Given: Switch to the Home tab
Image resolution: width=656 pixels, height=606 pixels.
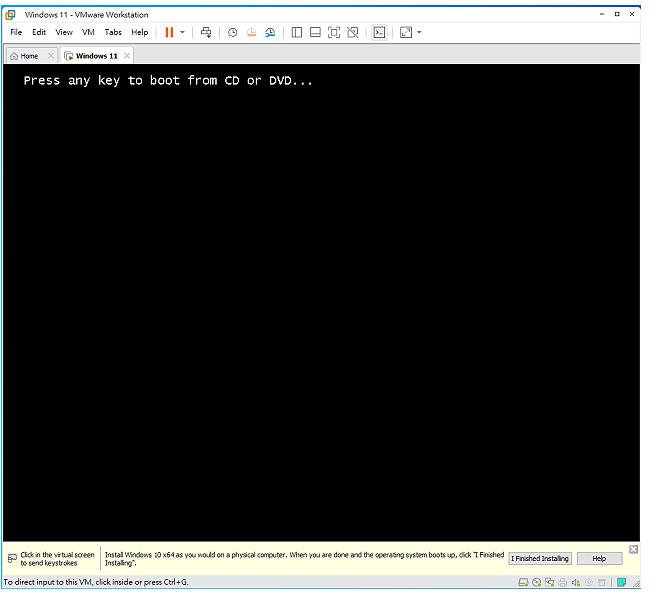Looking at the screenshot, I should pyautogui.click(x=29, y=56).
